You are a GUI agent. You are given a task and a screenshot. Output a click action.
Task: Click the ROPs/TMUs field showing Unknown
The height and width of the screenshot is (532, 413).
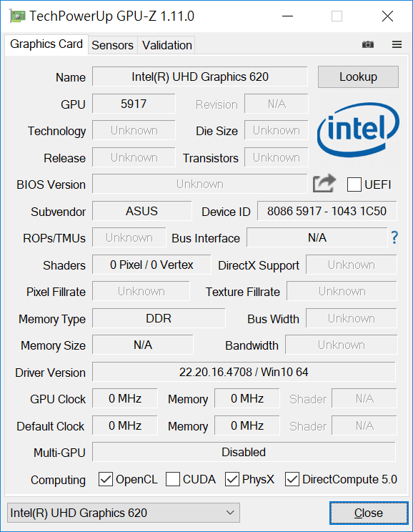(x=129, y=237)
